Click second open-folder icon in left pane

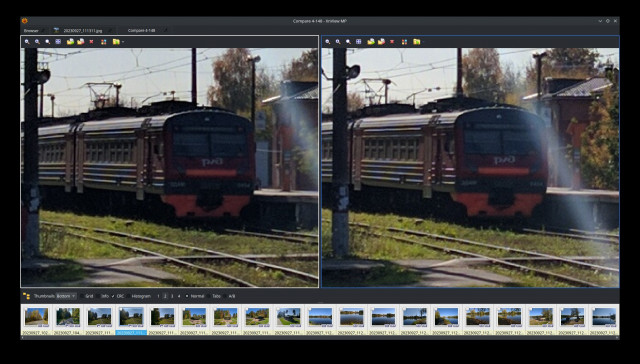(80, 42)
